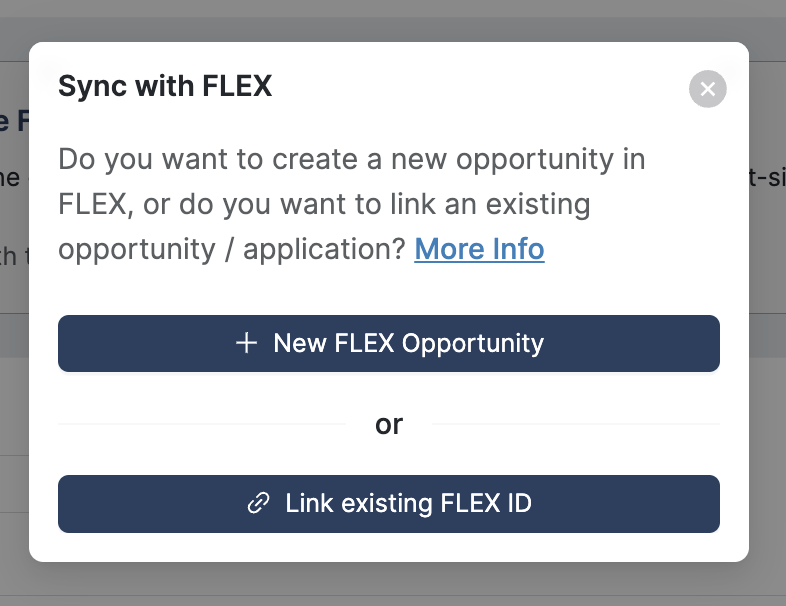
Task: Click the dialog description paragraph
Action: [351, 204]
